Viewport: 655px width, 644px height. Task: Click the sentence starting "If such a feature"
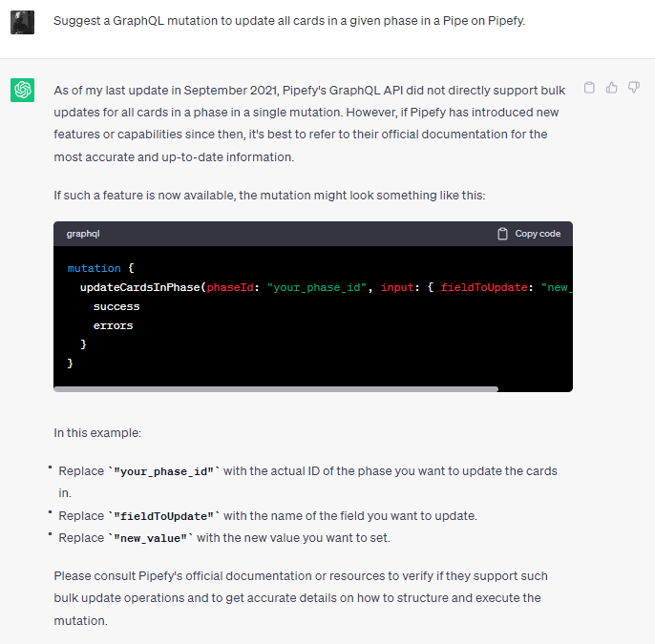coord(269,196)
